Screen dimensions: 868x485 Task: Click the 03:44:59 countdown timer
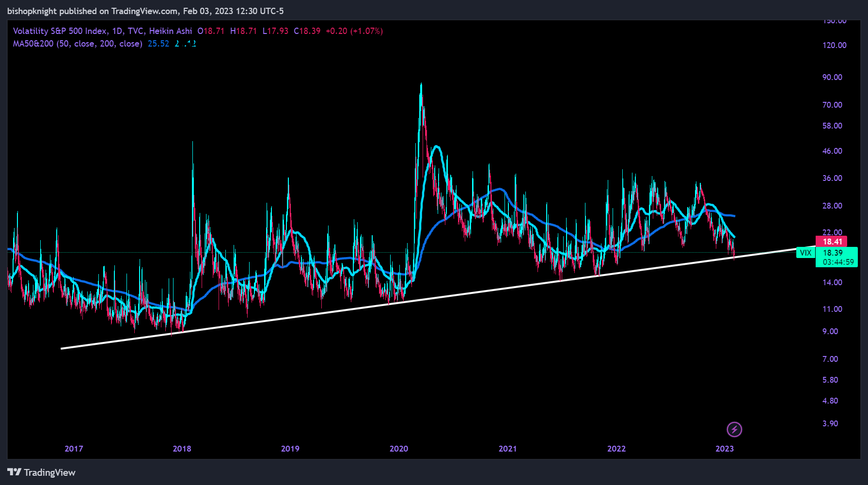838,262
